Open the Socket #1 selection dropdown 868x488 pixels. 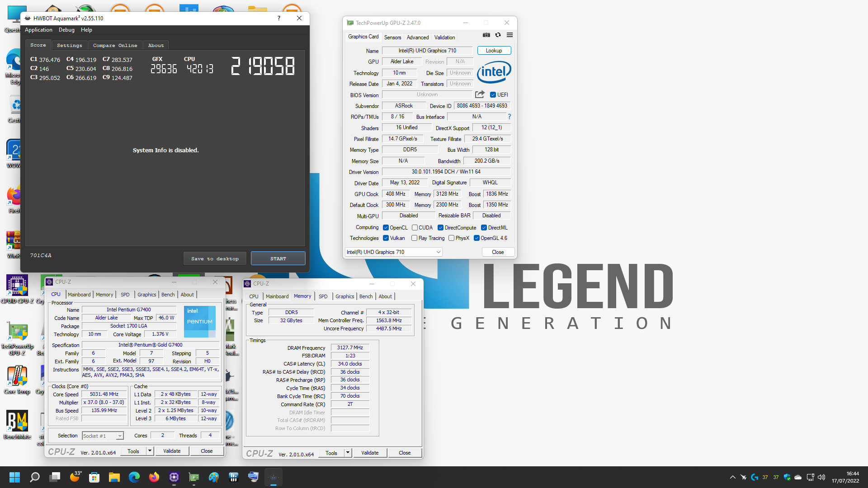pos(103,436)
